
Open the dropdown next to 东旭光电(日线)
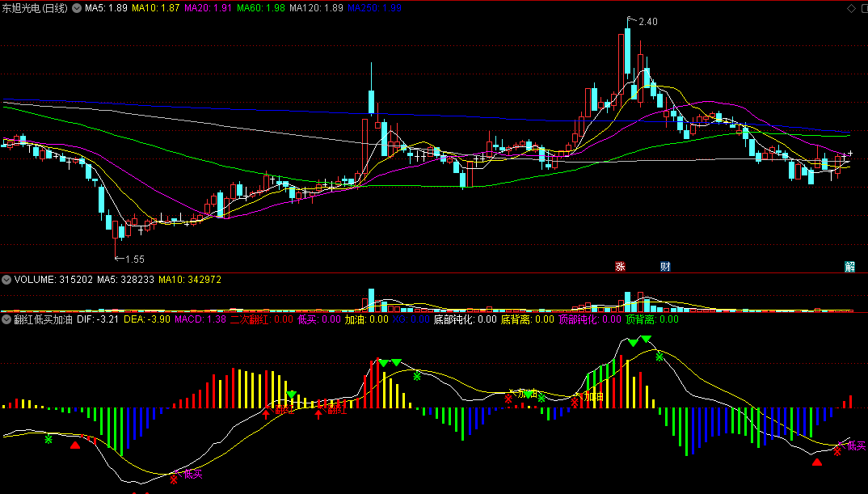pyautogui.click(x=77, y=8)
